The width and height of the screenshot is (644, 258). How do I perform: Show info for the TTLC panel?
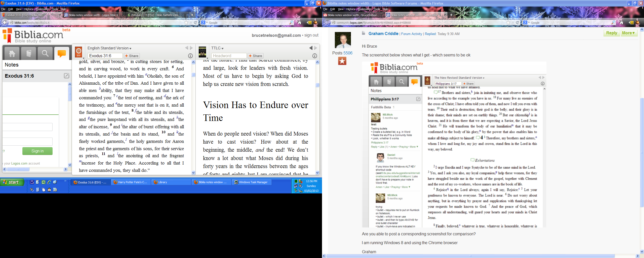pyautogui.click(x=314, y=56)
